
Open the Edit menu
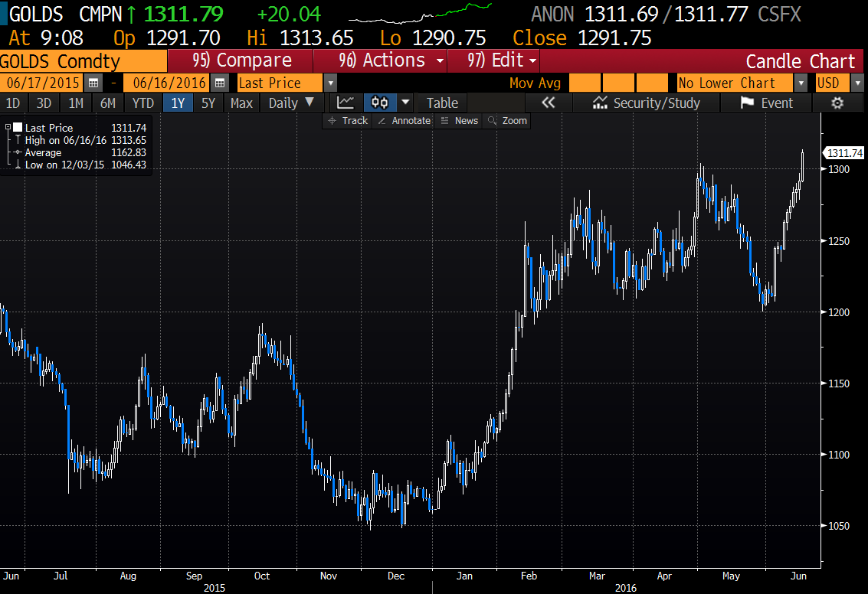(503, 60)
